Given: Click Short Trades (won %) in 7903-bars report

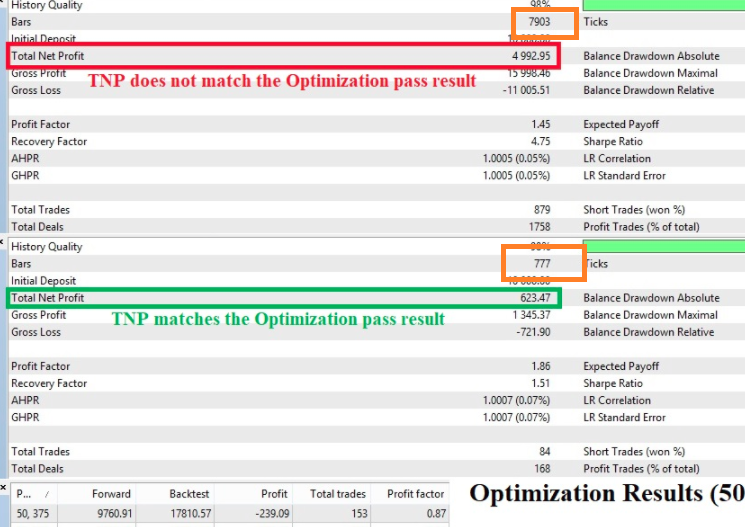Looking at the screenshot, I should tap(634, 210).
